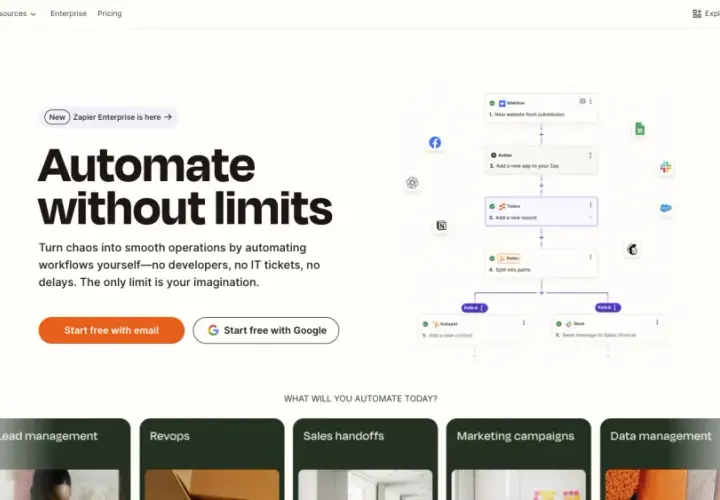Open the three-dot menu on Paths step
This screenshot has height=500, width=720.
[591, 257]
